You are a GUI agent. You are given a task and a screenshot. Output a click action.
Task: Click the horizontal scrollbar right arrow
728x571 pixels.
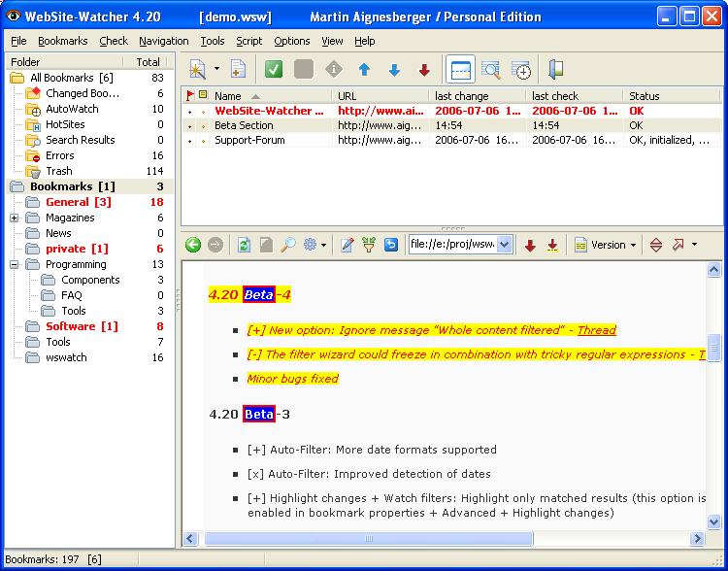pos(697,539)
